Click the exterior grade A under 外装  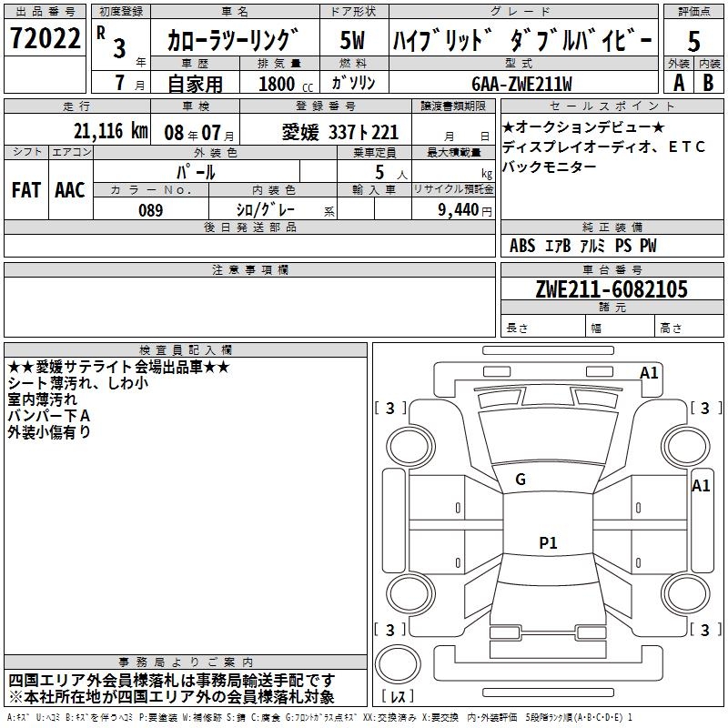pos(679,83)
